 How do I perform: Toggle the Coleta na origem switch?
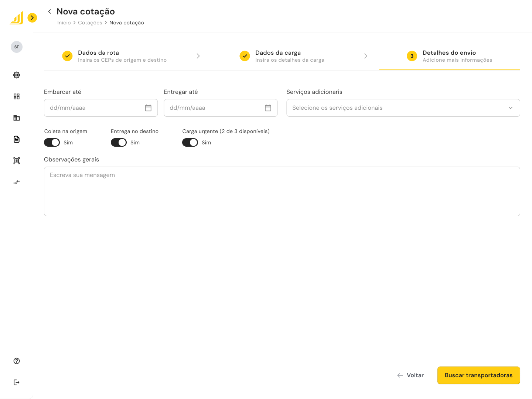52,143
